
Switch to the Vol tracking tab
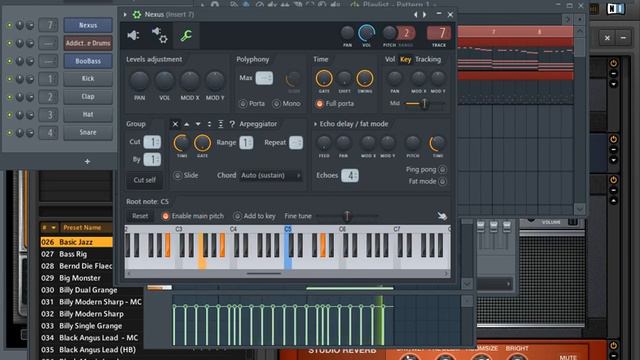point(390,60)
